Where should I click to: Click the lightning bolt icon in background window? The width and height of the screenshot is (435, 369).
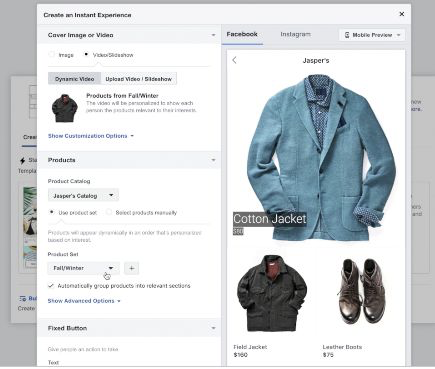tap(22, 161)
